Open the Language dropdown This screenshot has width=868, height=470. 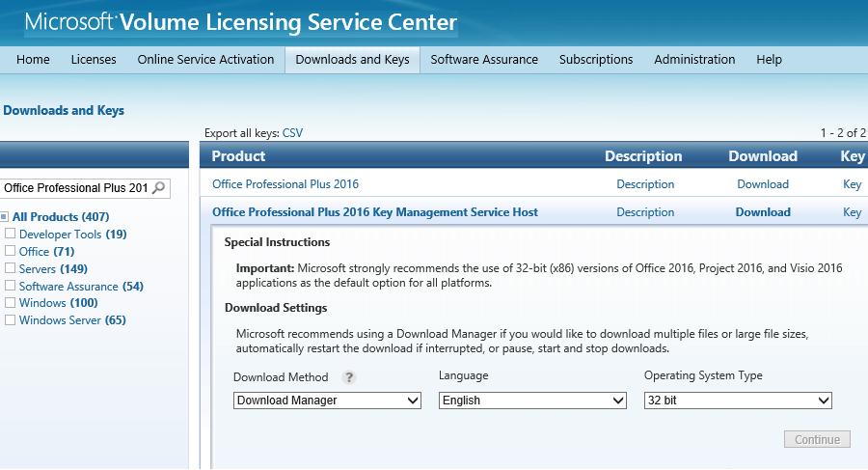[532, 401]
